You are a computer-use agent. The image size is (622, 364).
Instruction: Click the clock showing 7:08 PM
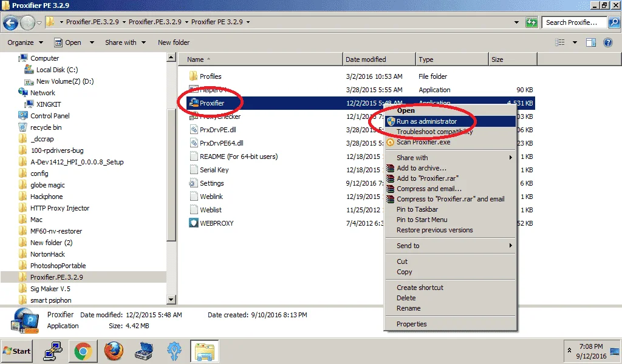click(590, 346)
